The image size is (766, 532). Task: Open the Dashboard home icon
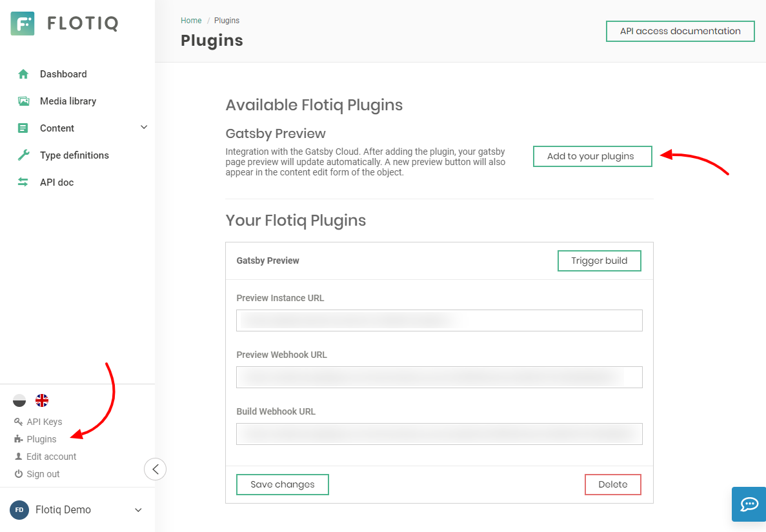coord(23,74)
